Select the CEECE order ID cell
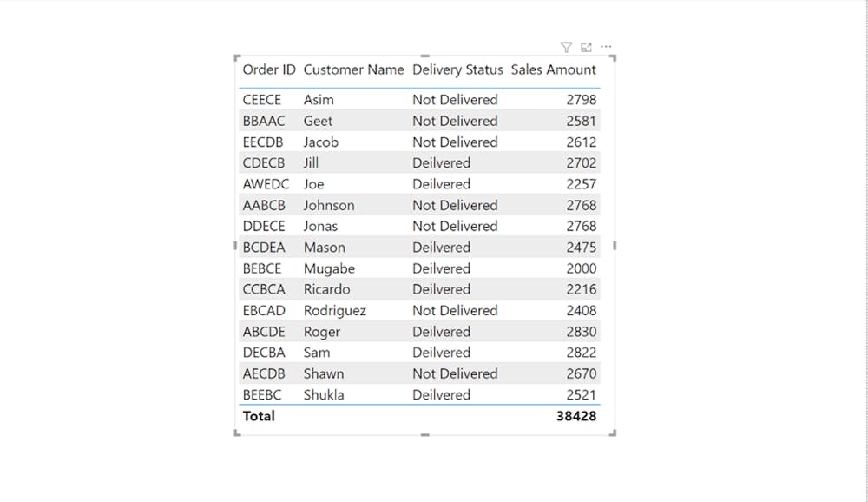This screenshot has width=868, height=502. click(x=262, y=100)
